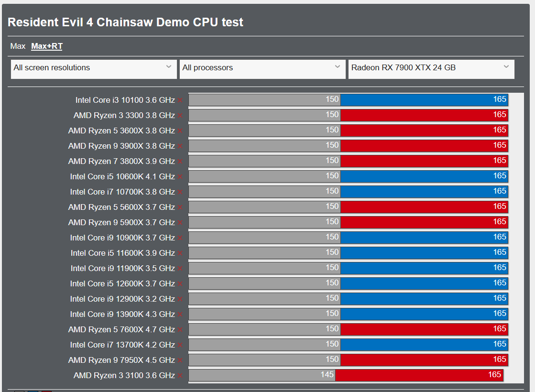The height and width of the screenshot is (392, 535).
Task: Select the 'AMD Ryzen 5 5600X 3.7 GHz' label
Action: point(121,207)
